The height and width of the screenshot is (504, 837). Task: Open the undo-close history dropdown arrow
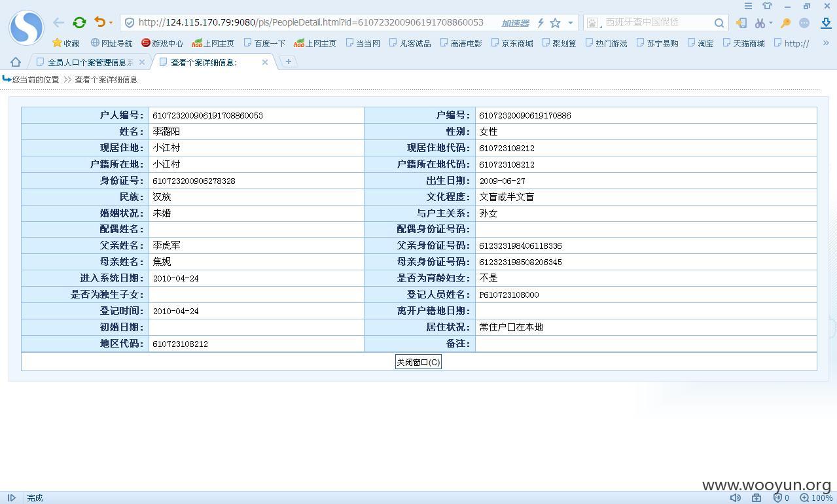pos(111,23)
